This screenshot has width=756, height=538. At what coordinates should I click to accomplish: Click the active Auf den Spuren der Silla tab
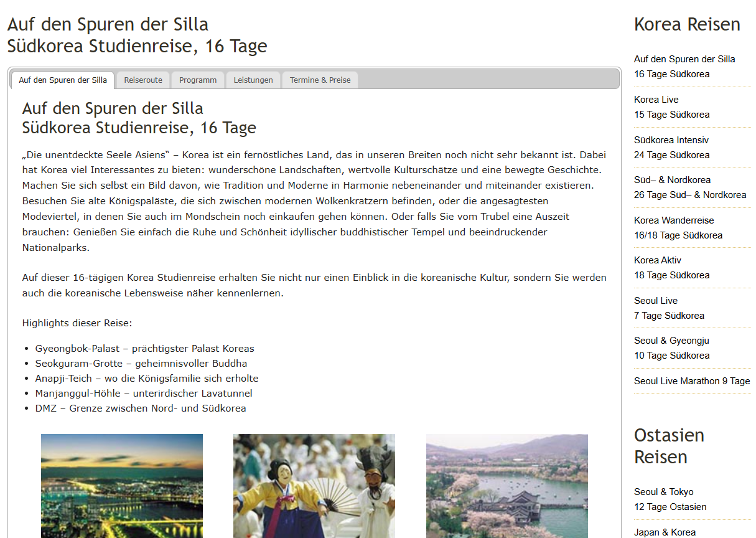pyautogui.click(x=63, y=80)
